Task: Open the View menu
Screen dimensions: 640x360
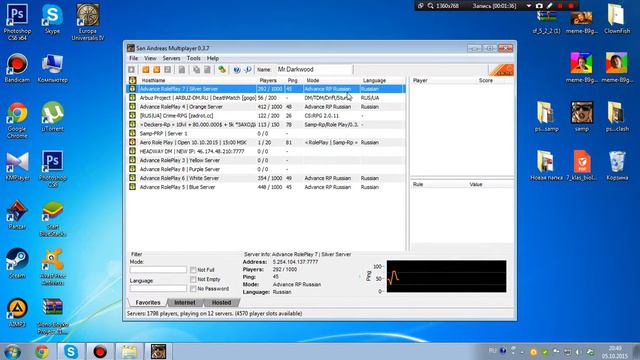Action: (150, 58)
